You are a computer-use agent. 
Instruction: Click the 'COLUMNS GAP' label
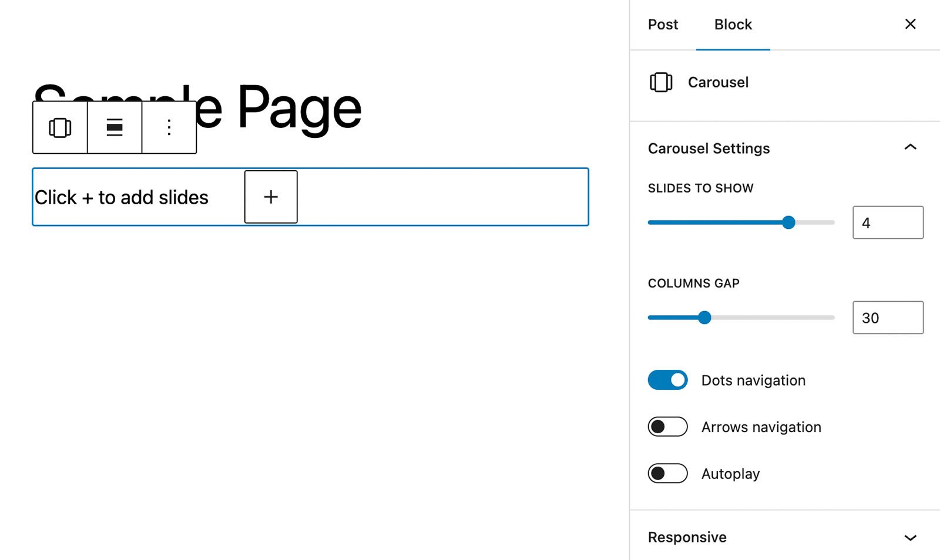(693, 284)
